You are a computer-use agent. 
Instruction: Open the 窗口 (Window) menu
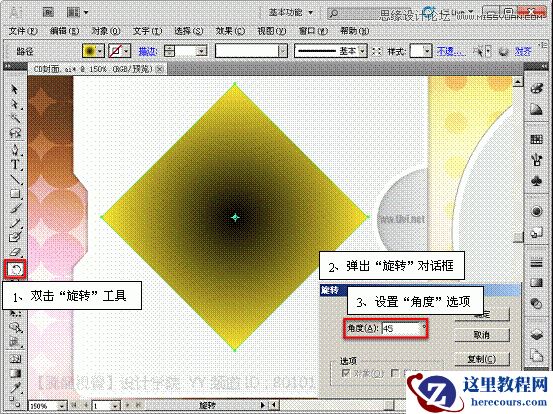pyautogui.click(x=313, y=31)
